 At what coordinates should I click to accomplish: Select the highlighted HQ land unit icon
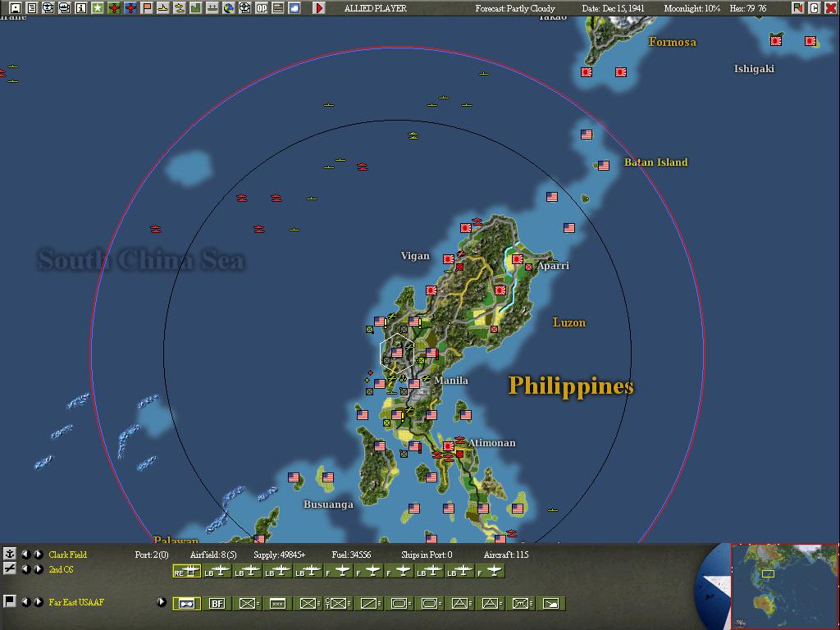click(x=187, y=604)
